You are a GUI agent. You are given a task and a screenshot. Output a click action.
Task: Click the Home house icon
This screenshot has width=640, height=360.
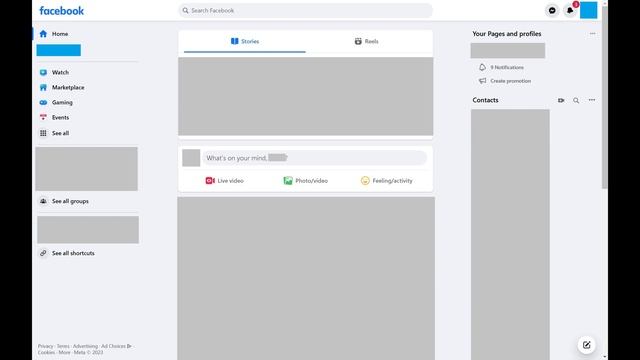43,34
